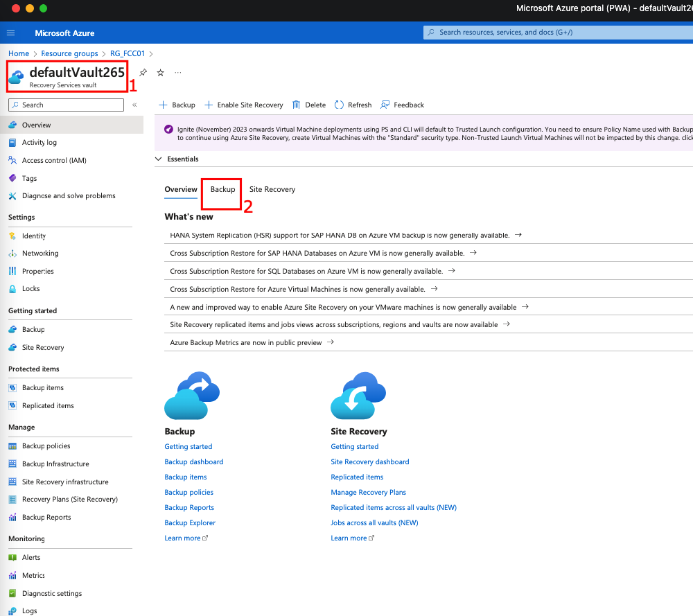
Task: Click the Enable Site Recovery button
Action: (x=244, y=105)
